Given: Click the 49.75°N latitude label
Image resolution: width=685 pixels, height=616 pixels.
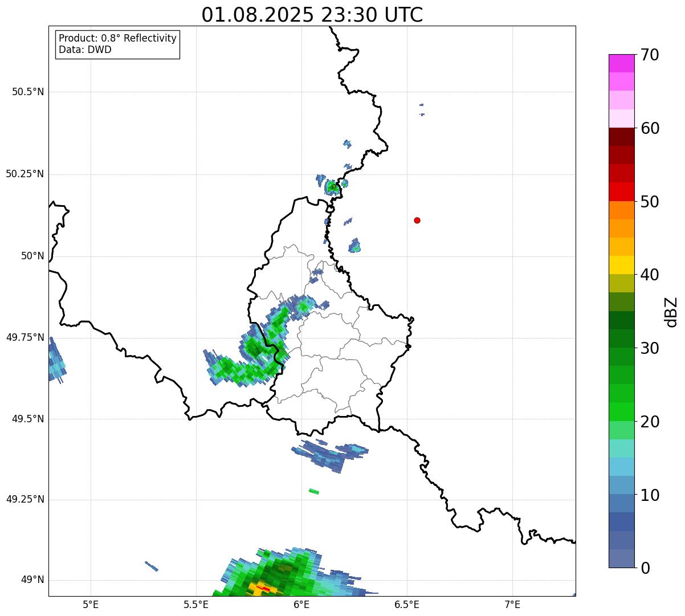Looking at the screenshot, I should (x=25, y=337).
